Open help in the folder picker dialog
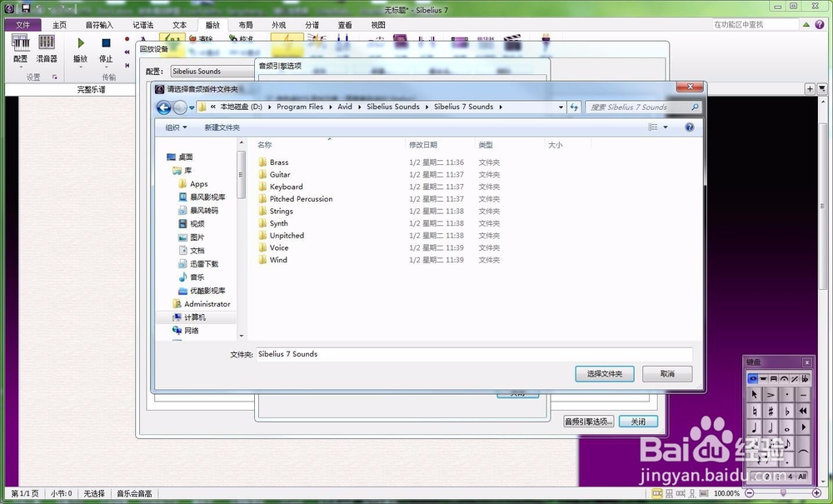 (689, 127)
